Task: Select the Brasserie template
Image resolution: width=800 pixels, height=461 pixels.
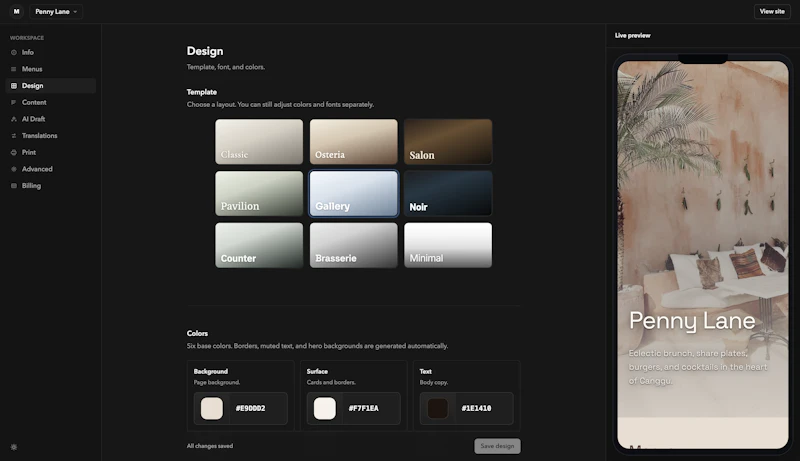Action: point(354,245)
